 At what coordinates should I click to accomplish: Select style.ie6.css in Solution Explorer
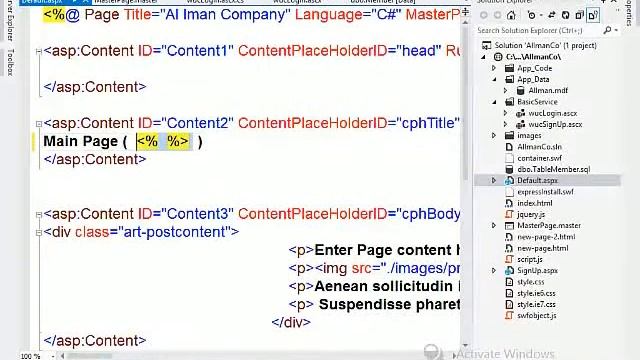pos(536,293)
